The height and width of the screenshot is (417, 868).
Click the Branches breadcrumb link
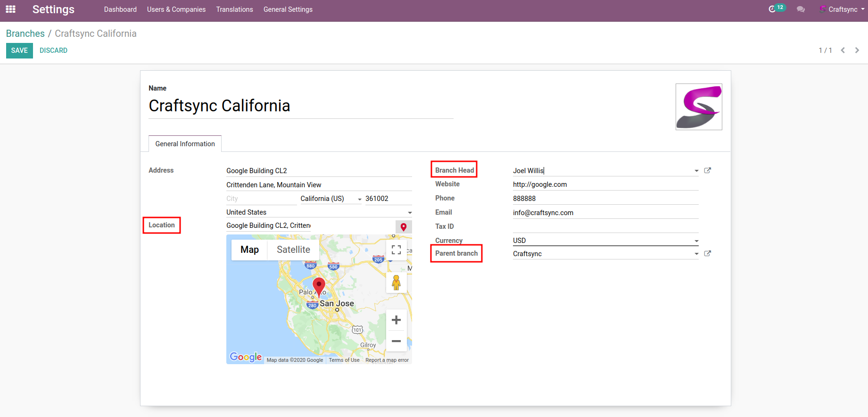tap(25, 33)
